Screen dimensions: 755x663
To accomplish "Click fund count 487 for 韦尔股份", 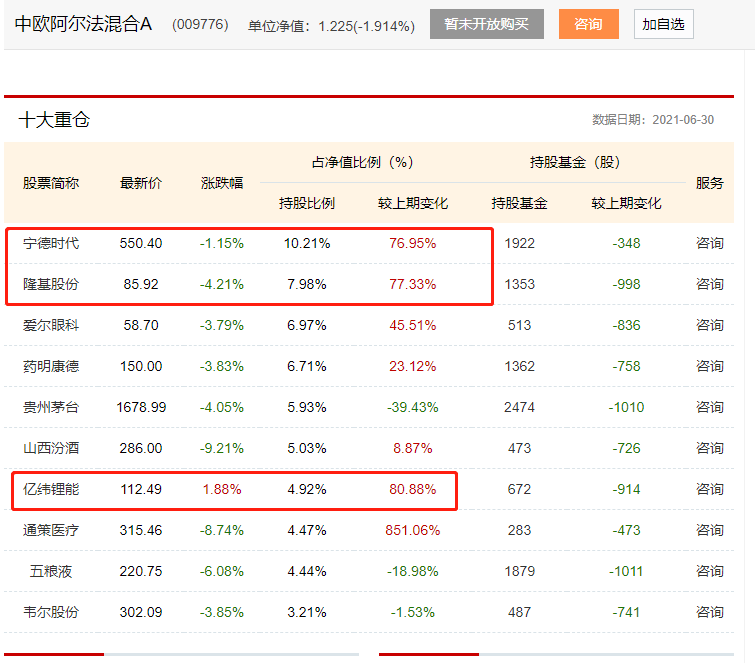I will pyautogui.click(x=520, y=612).
